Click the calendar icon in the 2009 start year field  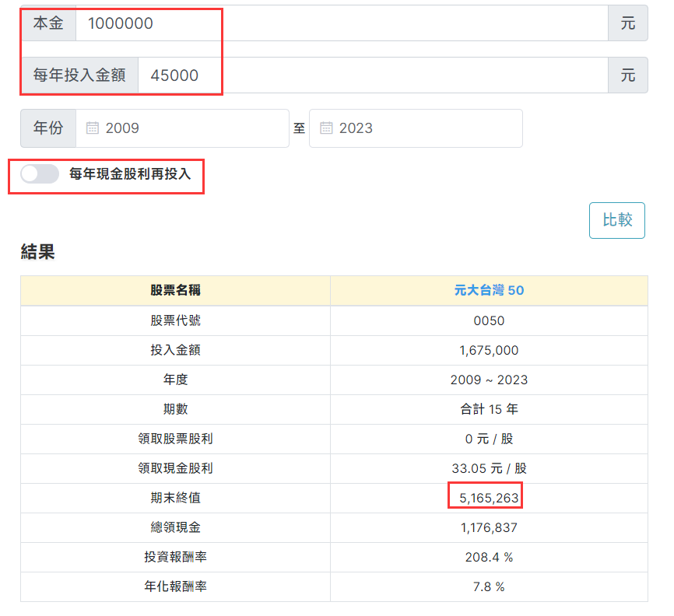[93, 128]
